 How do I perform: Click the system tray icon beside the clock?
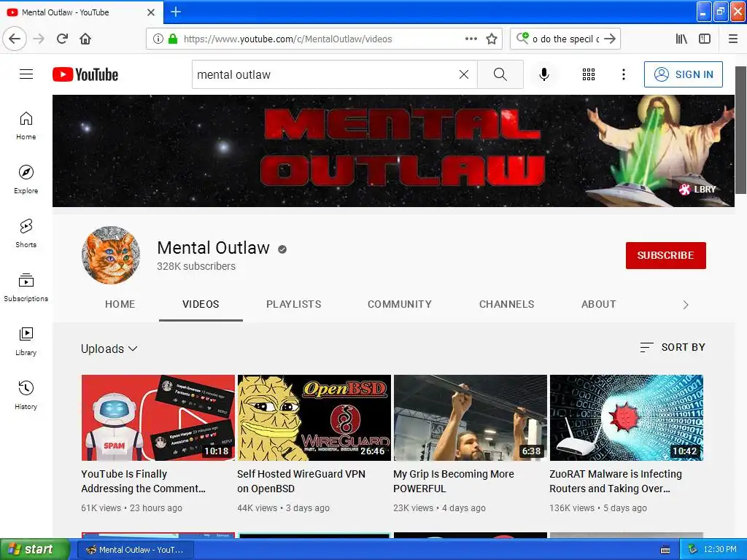tap(693, 549)
